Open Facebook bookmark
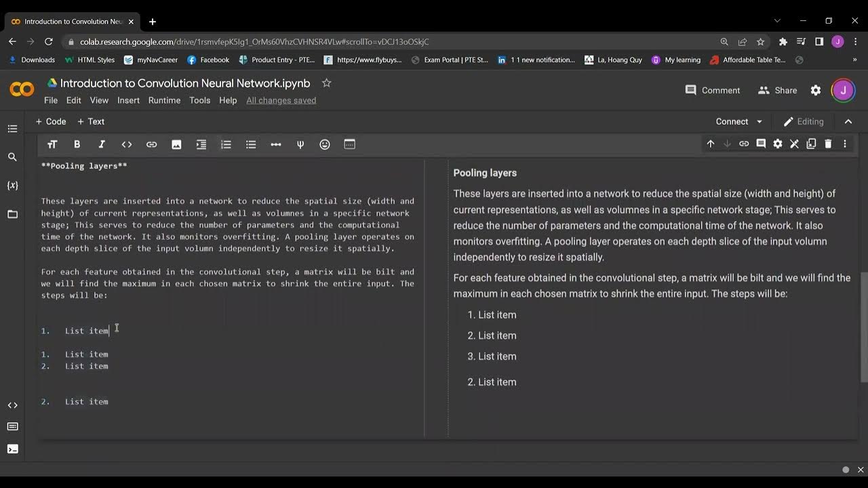Image resolution: width=868 pixels, height=488 pixels. (x=208, y=60)
